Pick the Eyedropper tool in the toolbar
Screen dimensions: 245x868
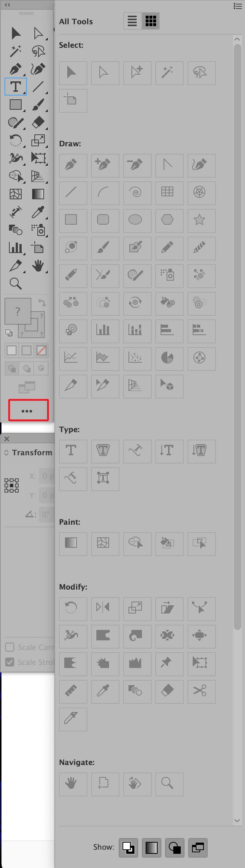coord(38,212)
